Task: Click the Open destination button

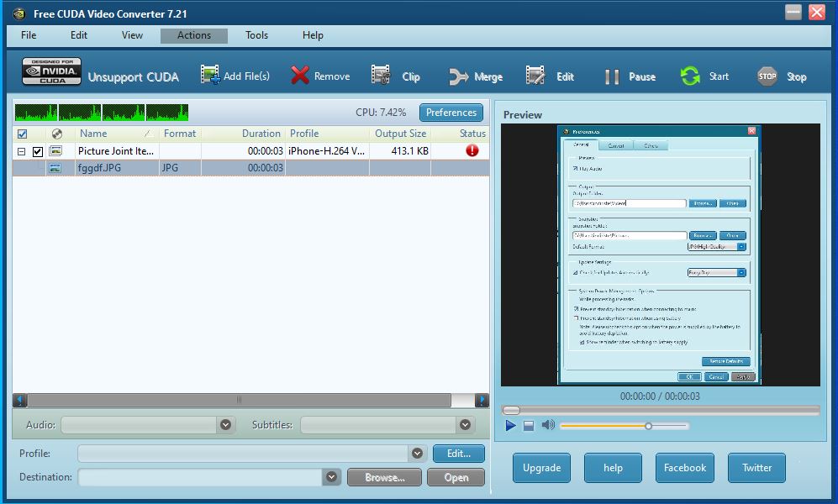Action: [x=456, y=477]
